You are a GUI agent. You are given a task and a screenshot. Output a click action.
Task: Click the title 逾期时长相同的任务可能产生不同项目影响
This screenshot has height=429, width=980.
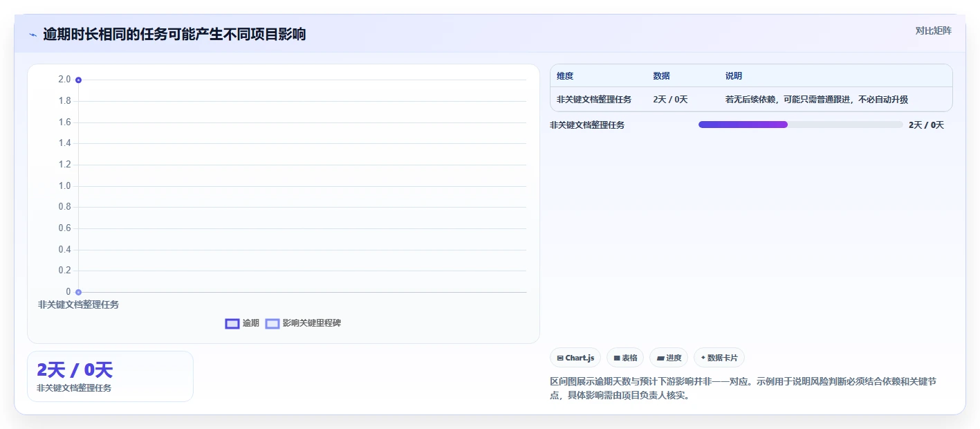click(x=174, y=35)
